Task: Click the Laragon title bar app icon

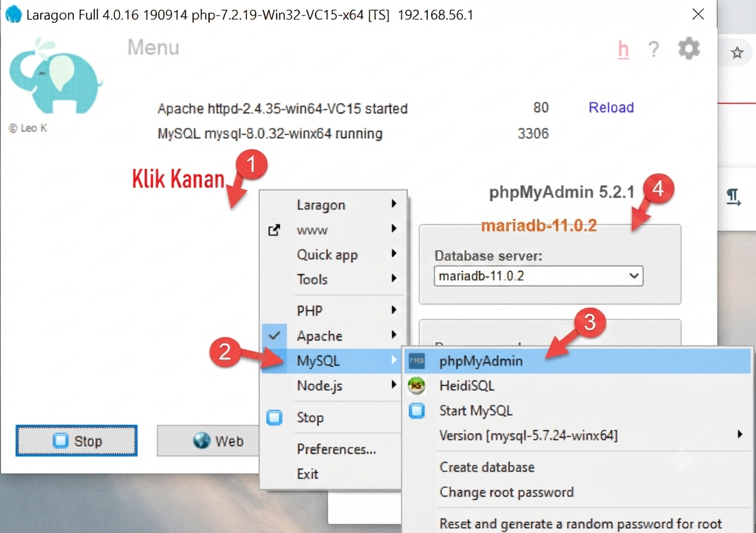Action: (x=13, y=14)
